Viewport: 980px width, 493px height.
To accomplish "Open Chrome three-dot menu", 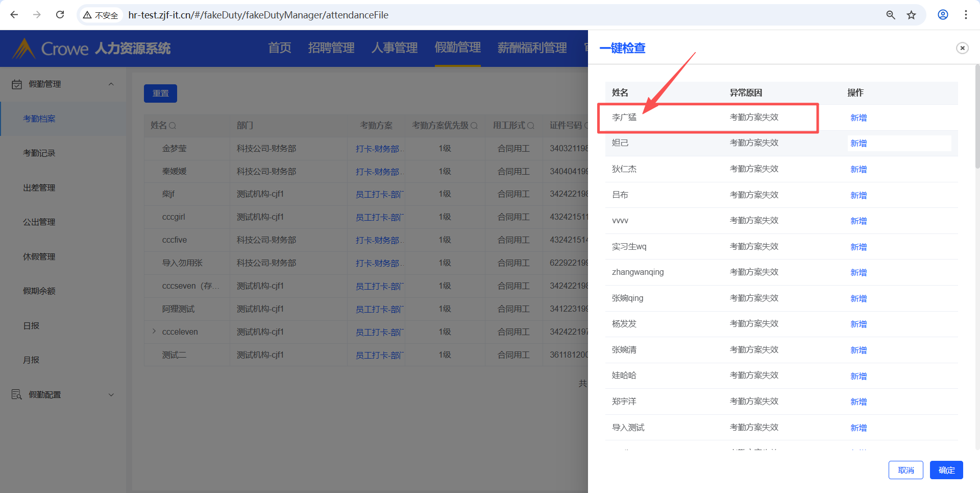I will point(966,15).
